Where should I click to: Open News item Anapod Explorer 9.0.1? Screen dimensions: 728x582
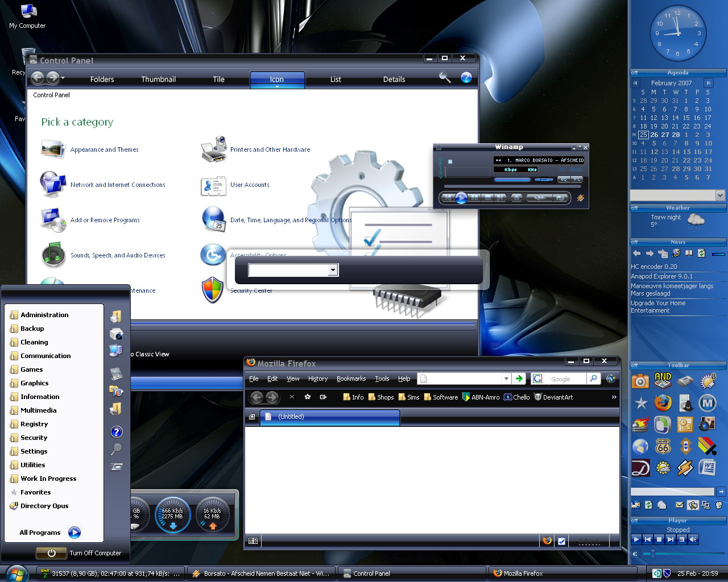tap(661, 276)
